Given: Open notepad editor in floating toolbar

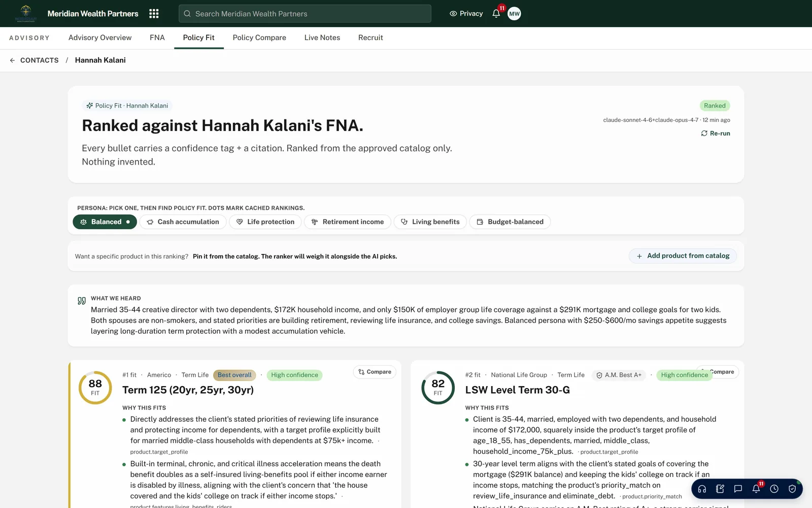Looking at the screenshot, I should pos(720,489).
